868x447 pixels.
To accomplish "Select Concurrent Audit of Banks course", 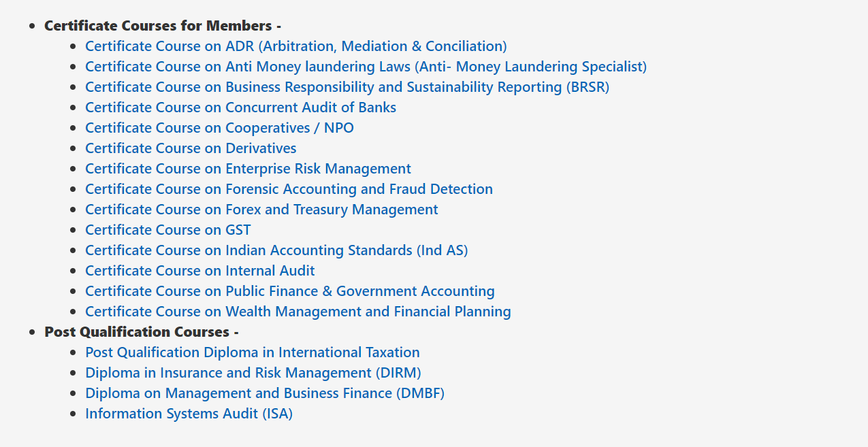I will coord(240,107).
